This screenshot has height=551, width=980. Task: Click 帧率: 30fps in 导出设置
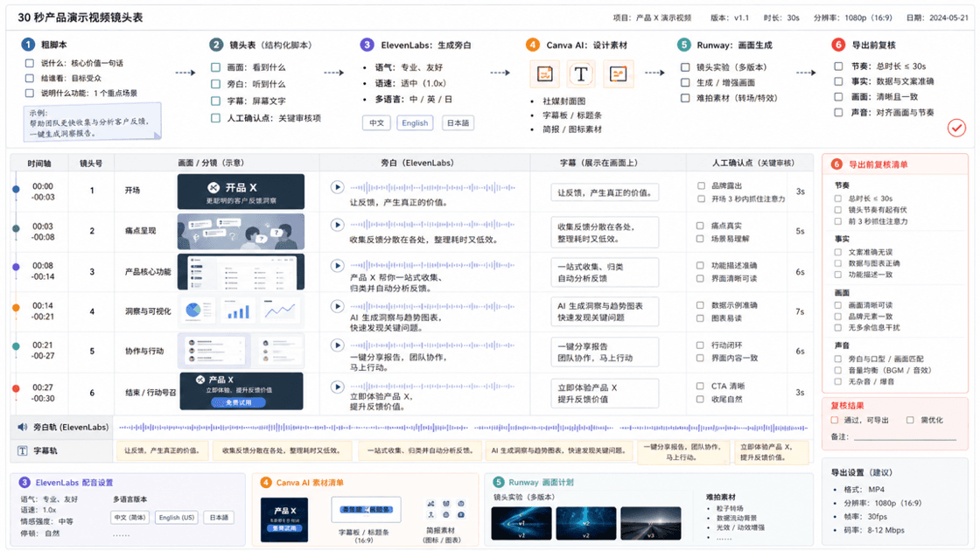click(x=865, y=517)
